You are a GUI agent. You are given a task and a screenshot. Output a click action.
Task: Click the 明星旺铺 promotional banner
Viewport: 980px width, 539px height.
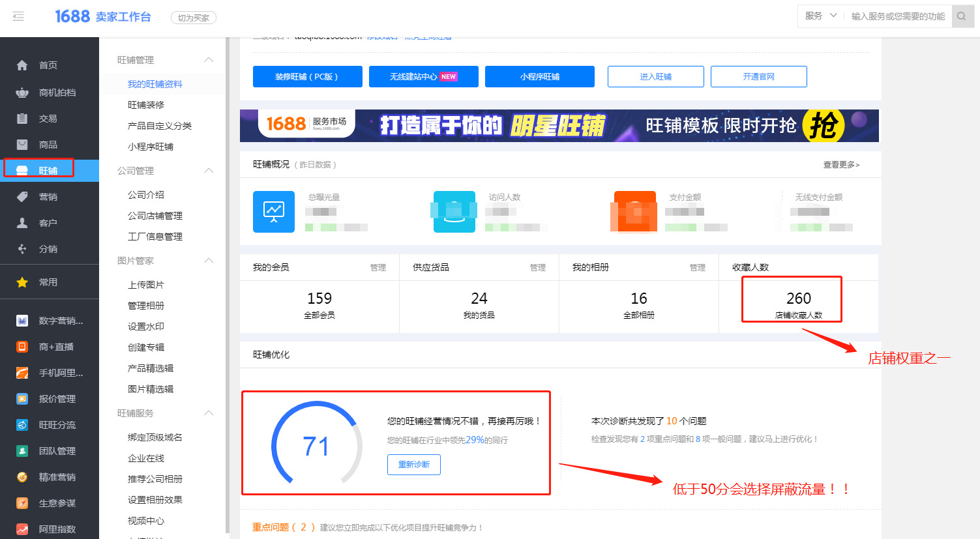(x=559, y=126)
